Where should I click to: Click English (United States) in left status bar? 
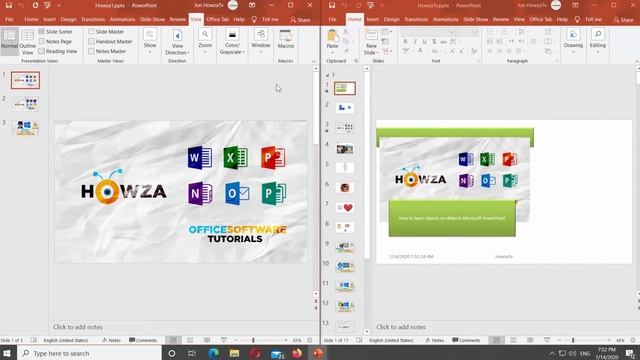pyautogui.click(x=66, y=340)
